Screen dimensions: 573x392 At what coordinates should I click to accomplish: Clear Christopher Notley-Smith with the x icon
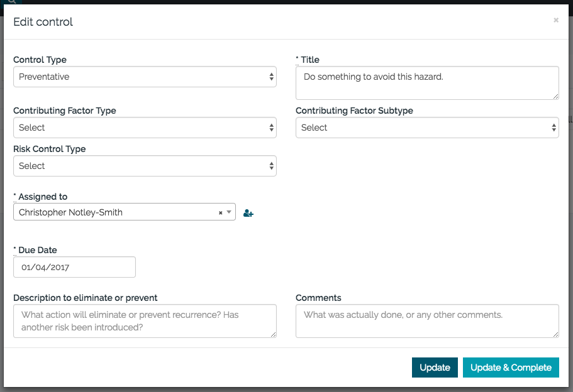point(220,213)
